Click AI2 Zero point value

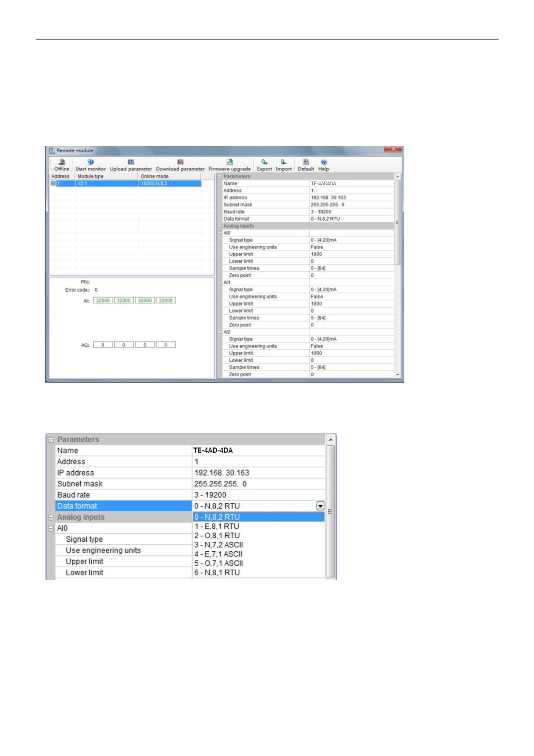[352, 374]
